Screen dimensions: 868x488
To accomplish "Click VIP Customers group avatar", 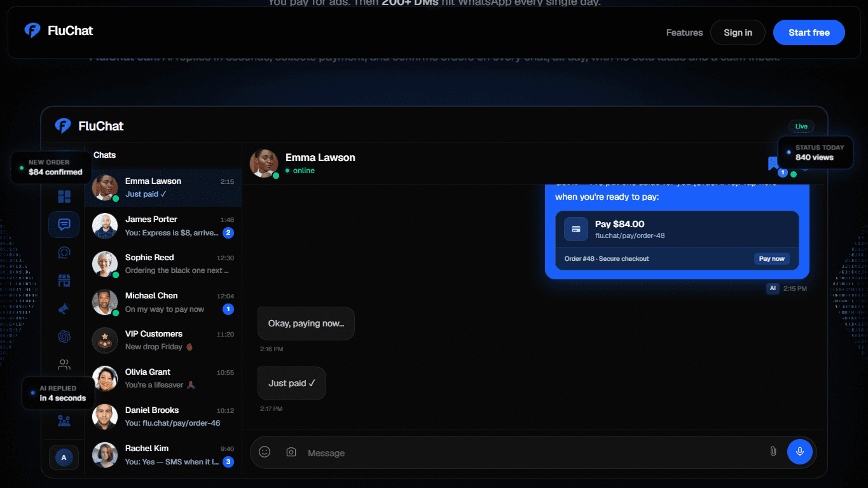I will 105,340.
